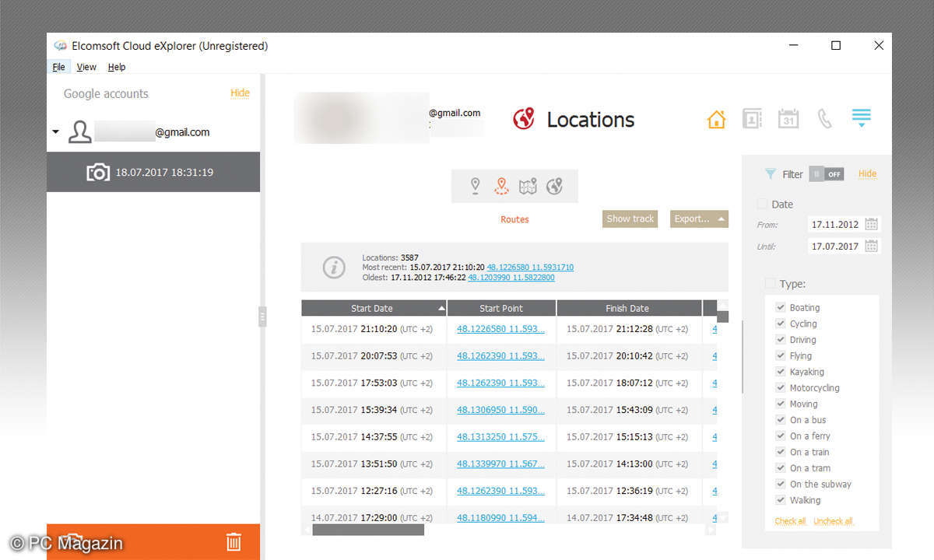The image size is (934, 560).
Task: Uncheck the Motorcycling type
Action: tap(780, 387)
